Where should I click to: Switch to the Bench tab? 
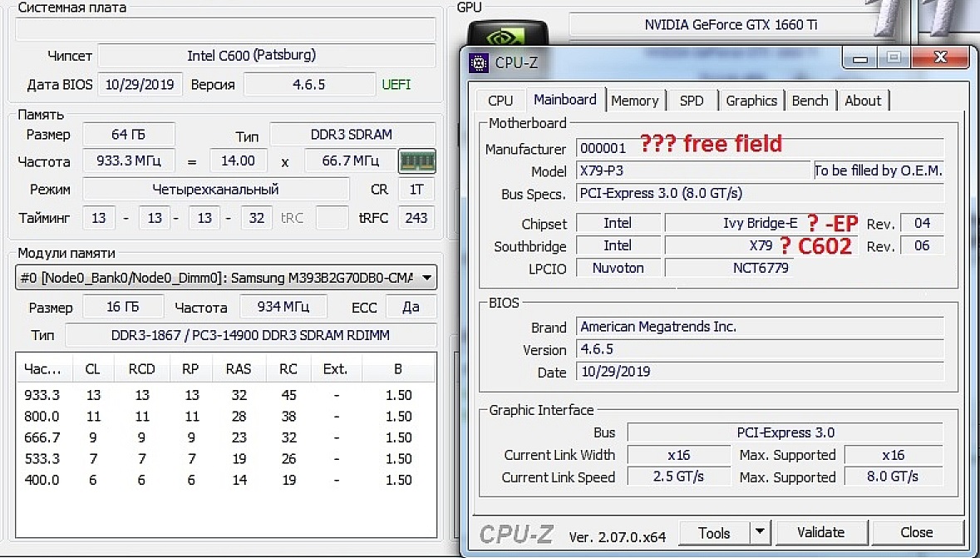(x=810, y=101)
